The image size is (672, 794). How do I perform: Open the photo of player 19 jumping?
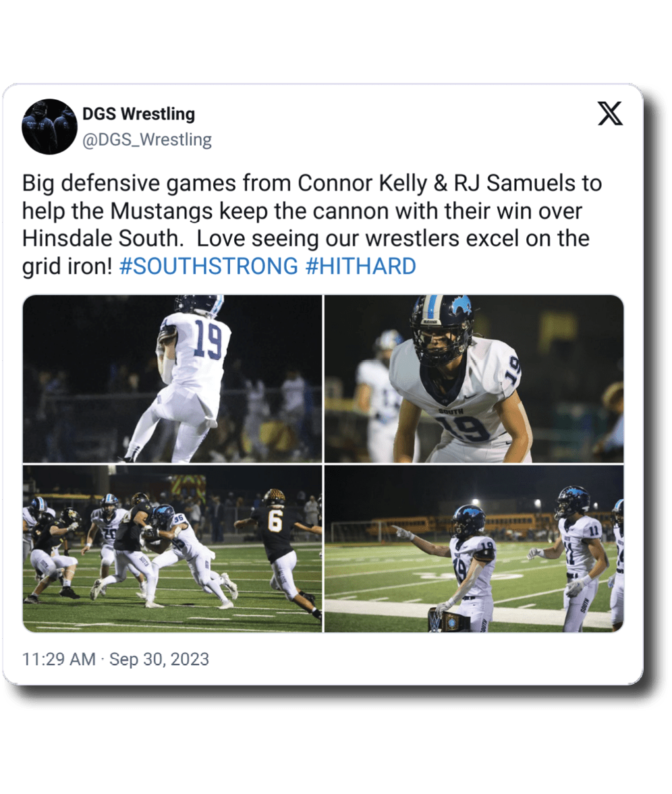coord(172,378)
